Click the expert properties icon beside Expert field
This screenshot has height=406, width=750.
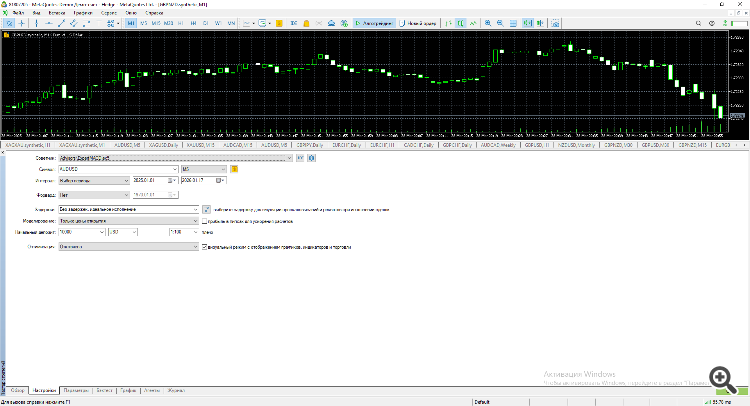(299, 158)
